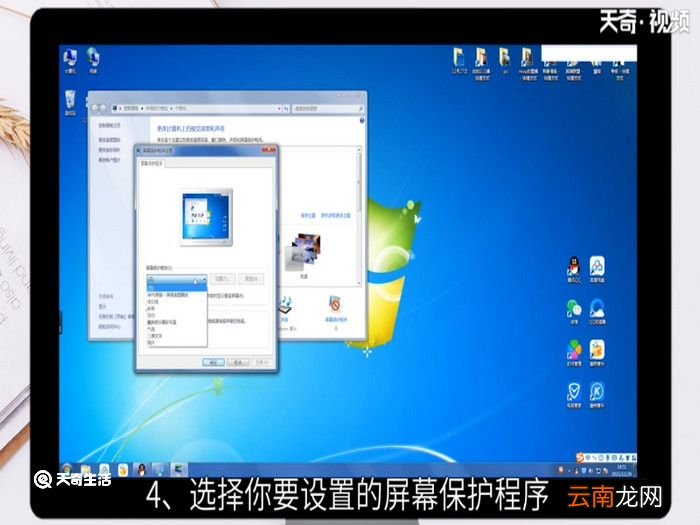Open the Network desktop icon

pyautogui.click(x=93, y=60)
